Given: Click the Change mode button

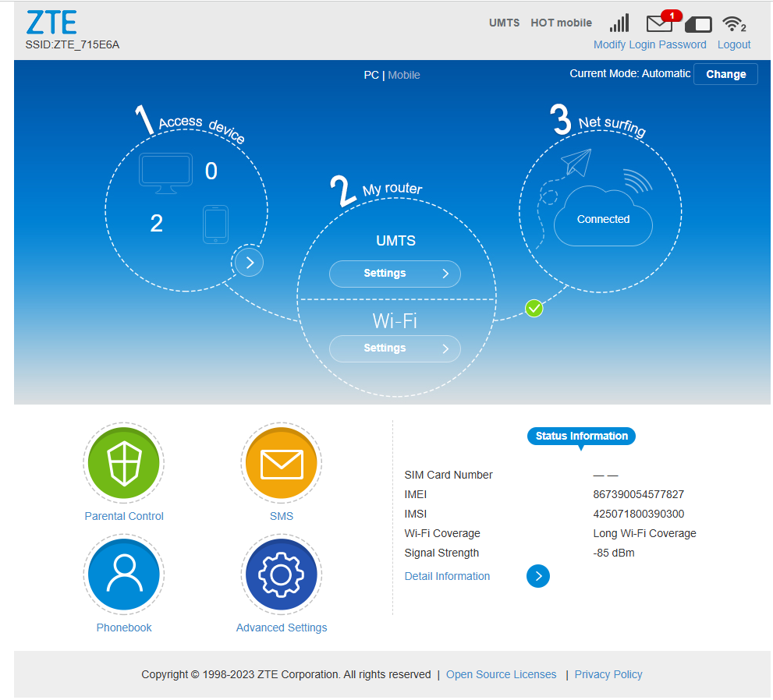Looking at the screenshot, I should pos(725,74).
